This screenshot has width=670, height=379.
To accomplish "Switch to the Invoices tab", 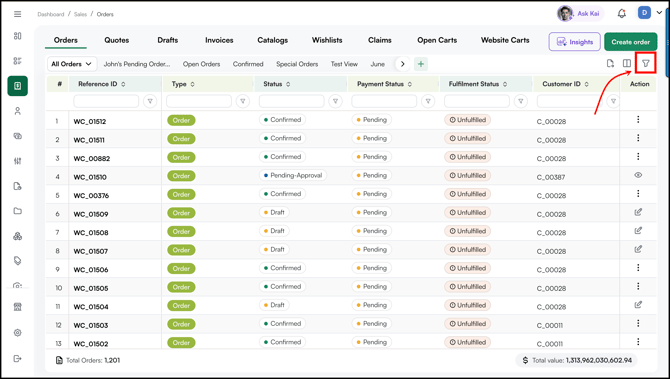I will (x=219, y=40).
